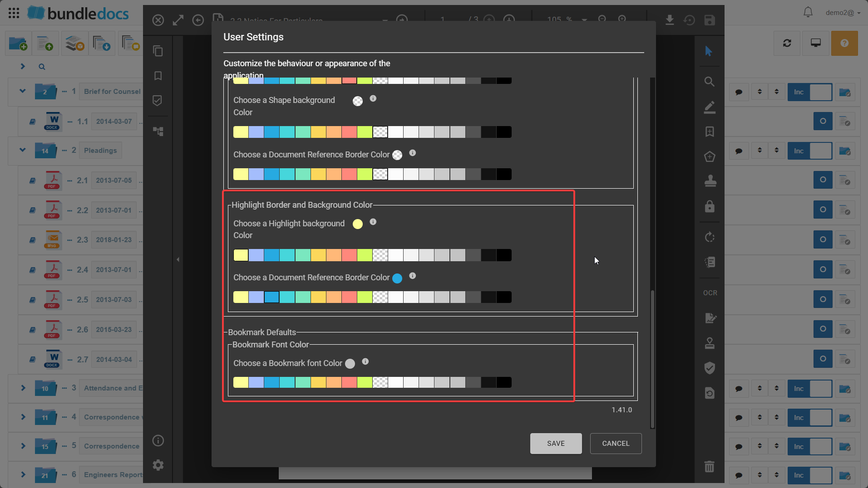Open the settings gear in left sidebar

coord(158,465)
